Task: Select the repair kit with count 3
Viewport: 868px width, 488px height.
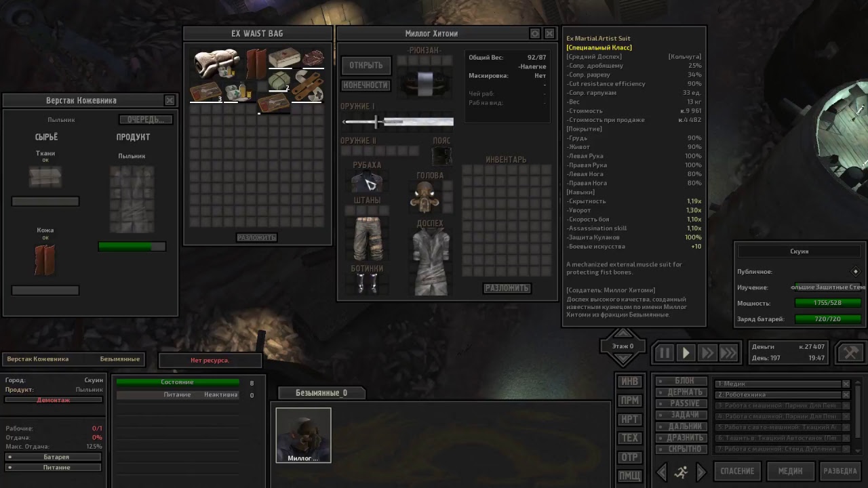Action: coord(206,91)
